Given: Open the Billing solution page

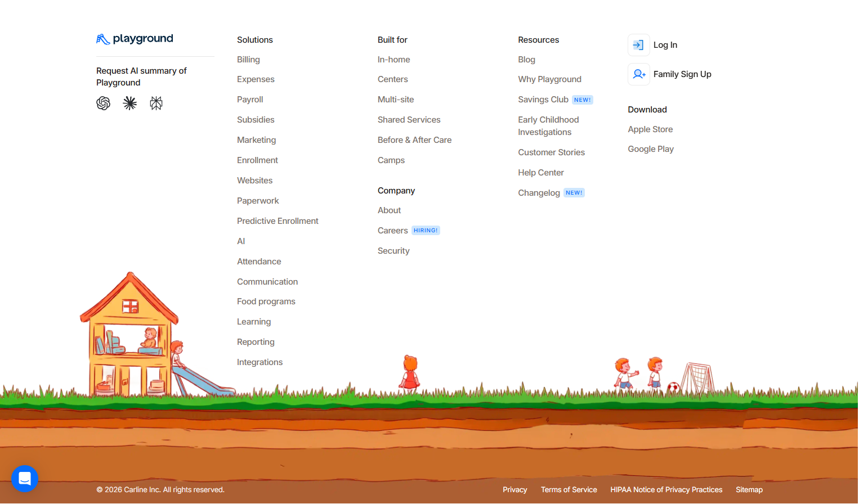Looking at the screenshot, I should coord(248,60).
